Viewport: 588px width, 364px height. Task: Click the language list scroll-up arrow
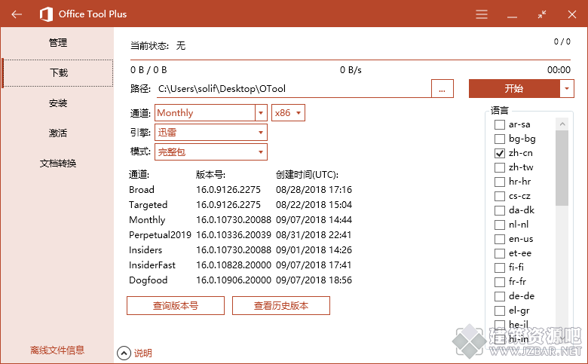pyautogui.click(x=562, y=124)
